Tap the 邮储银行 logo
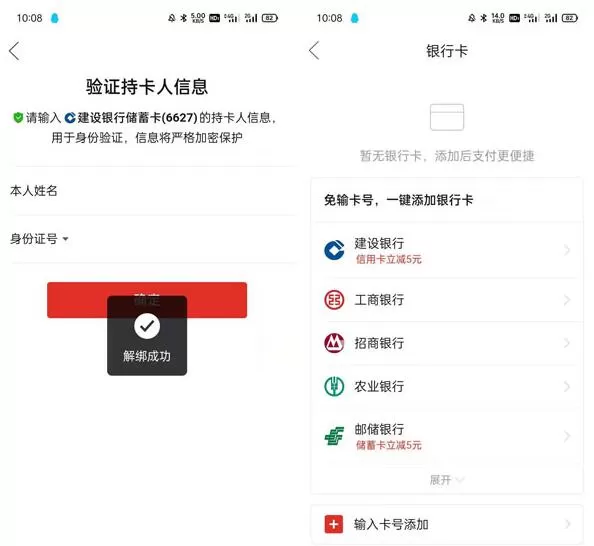 pos(334,436)
